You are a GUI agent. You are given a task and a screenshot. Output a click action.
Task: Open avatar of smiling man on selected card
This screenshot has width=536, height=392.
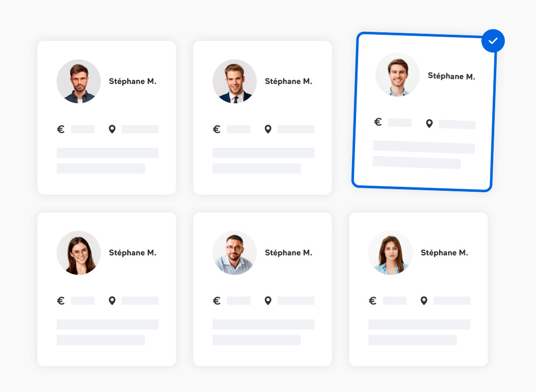click(398, 75)
